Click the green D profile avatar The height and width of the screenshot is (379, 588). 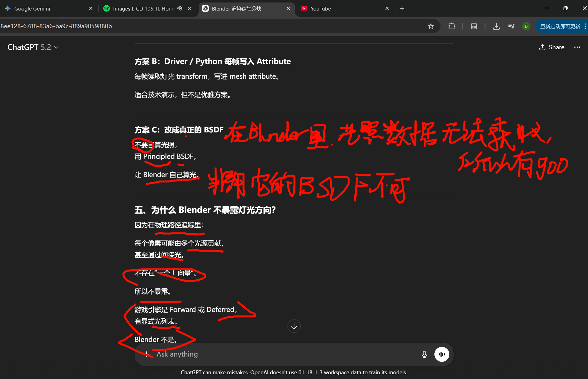click(526, 26)
